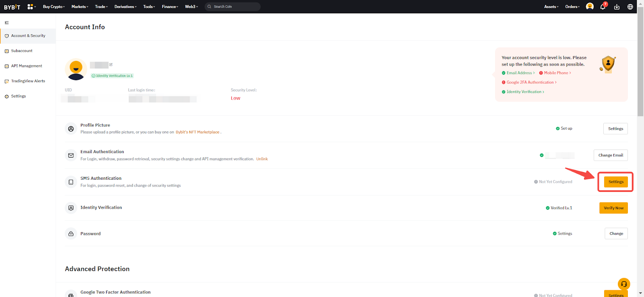This screenshot has height=297, width=644.
Task: Open the Assets dropdown
Action: pyautogui.click(x=551, y=7)
